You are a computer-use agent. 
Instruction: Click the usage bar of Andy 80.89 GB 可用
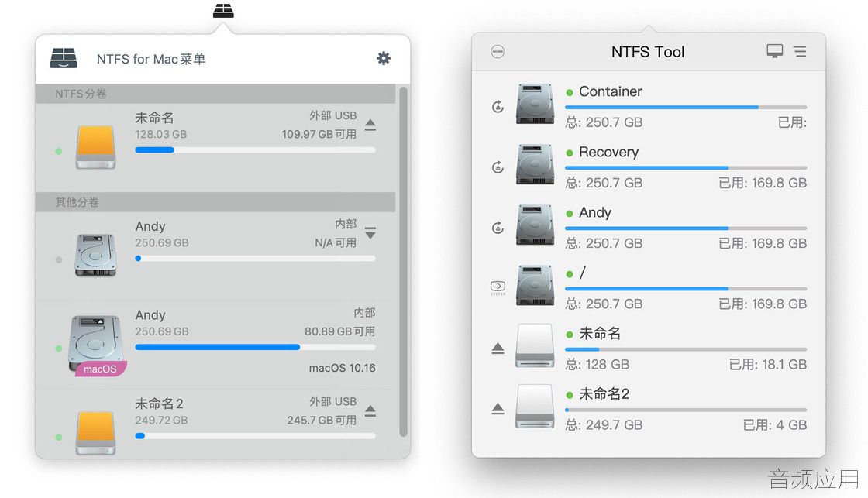point(255,347)
